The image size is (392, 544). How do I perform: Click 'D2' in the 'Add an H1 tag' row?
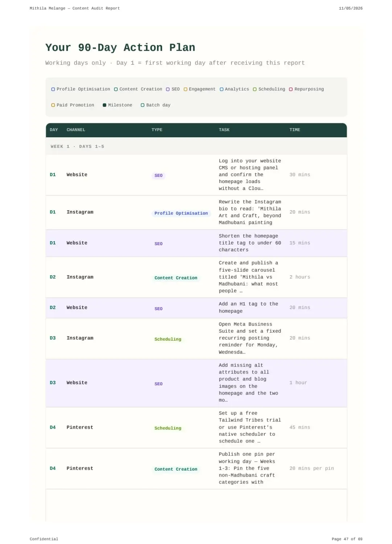(53, 308)
